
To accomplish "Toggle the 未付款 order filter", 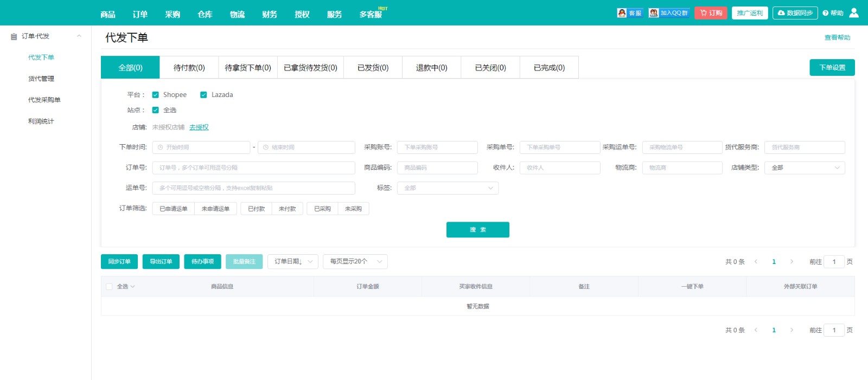I will tap(288, 209).
